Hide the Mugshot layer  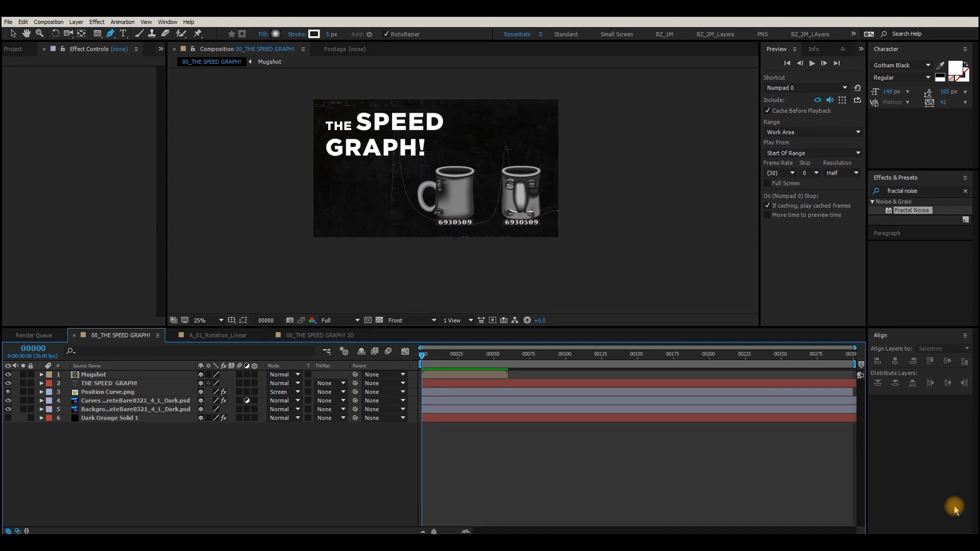click(8, 374)
